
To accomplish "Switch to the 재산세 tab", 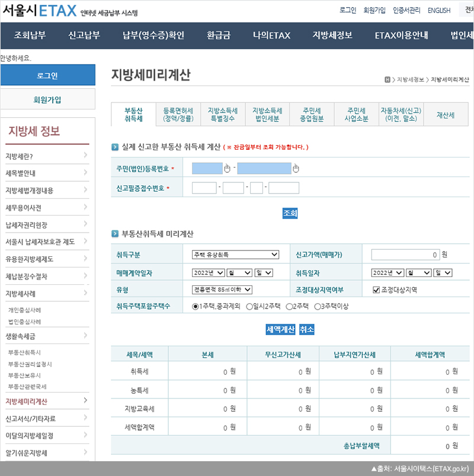I will [x=446, y=115].
